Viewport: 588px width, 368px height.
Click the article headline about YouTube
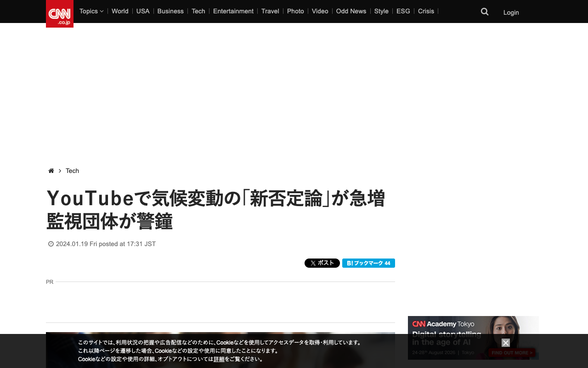215,210
